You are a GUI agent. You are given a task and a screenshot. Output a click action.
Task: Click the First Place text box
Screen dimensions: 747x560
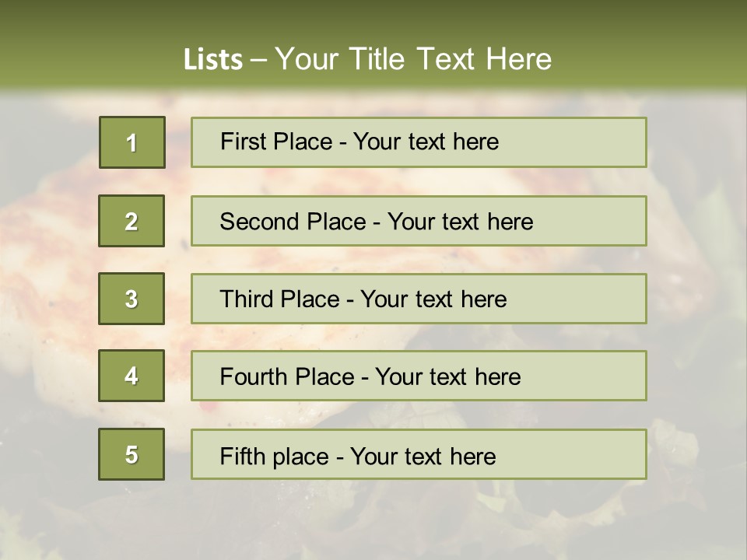419,142
